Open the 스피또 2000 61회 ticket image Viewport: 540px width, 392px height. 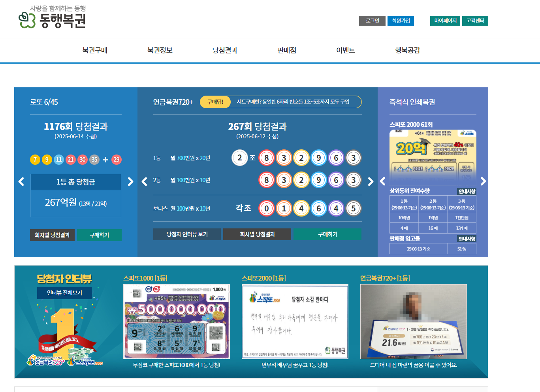(x=433, y=158)
